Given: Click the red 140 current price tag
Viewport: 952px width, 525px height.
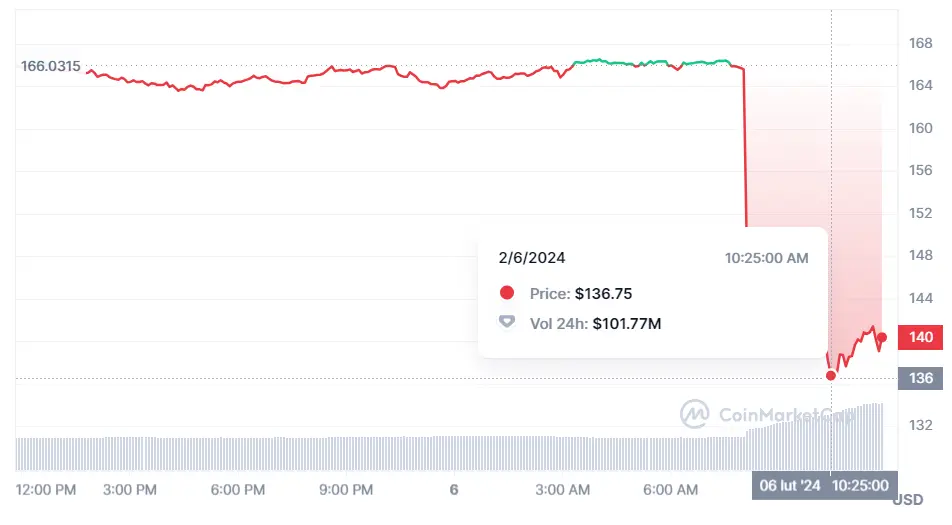Looking at the screenshot, I should coord(920,338).
